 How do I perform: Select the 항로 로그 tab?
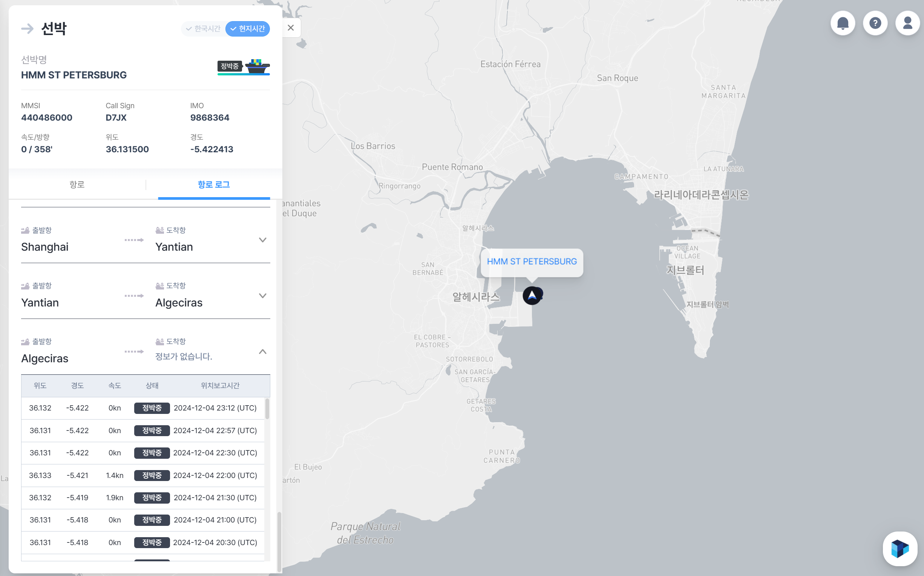[x=214, y=185]
